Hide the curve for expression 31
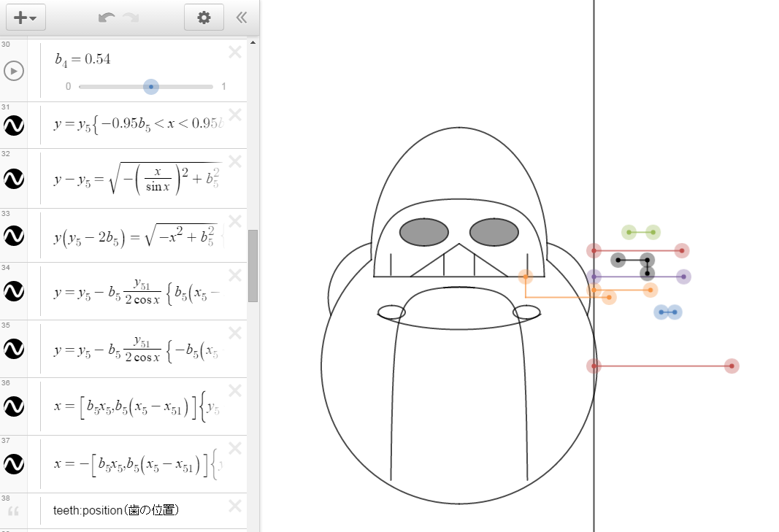Image resolution: width=779 pixels, height=532 pixels. click(x=14, y=126)
